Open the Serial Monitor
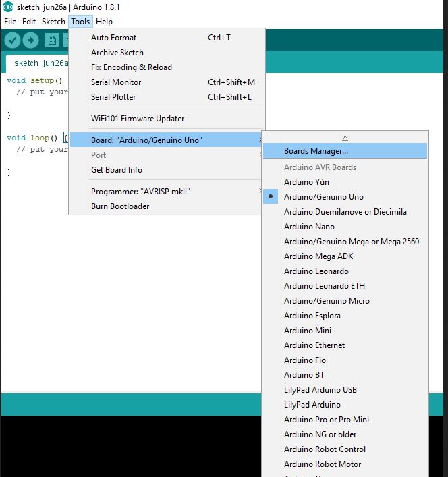 (x=167, y=82)
